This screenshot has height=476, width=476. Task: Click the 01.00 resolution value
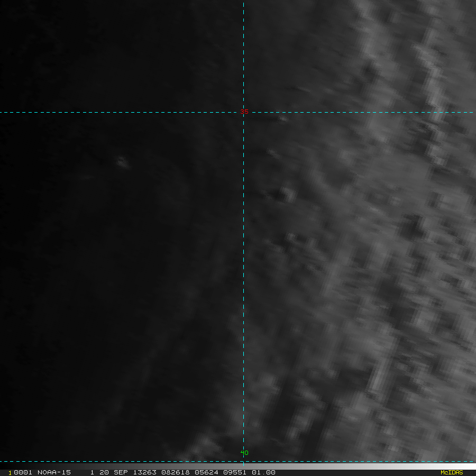[x=263, y=472]
